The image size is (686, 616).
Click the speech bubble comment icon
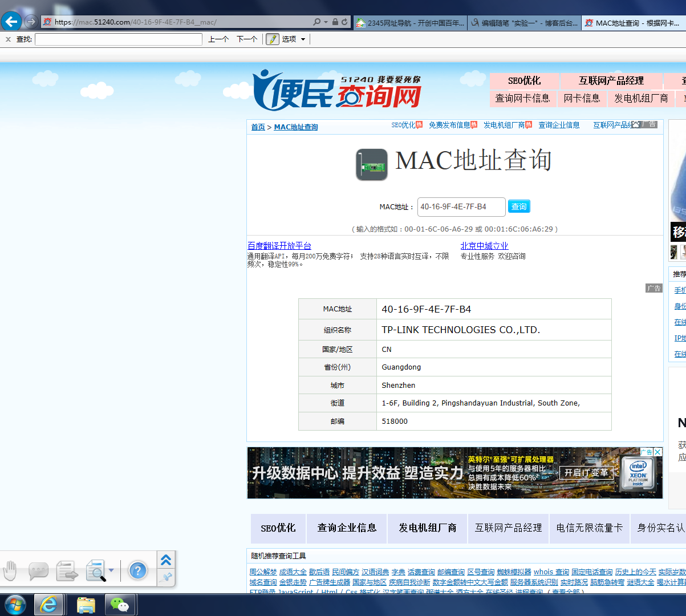38,571
